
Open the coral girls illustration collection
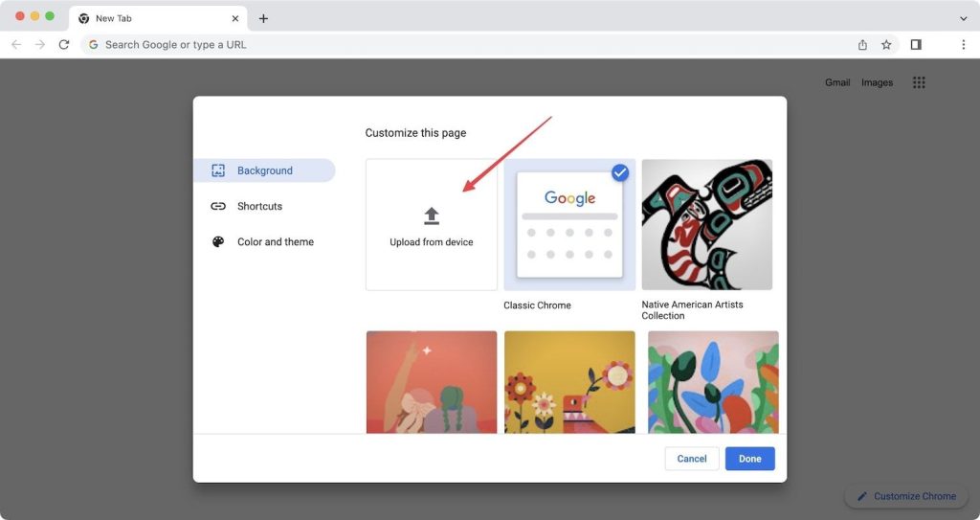(x=432, y=382)
